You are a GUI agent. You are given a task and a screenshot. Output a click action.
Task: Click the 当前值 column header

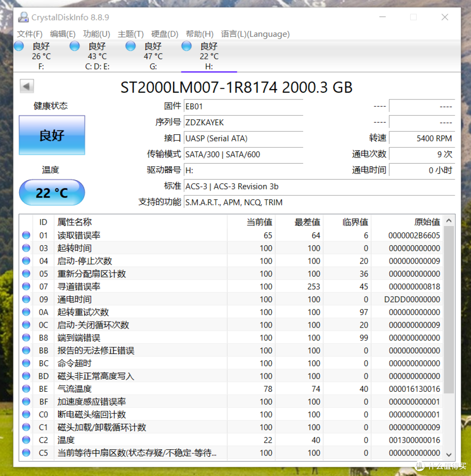(x=251, y=222)
